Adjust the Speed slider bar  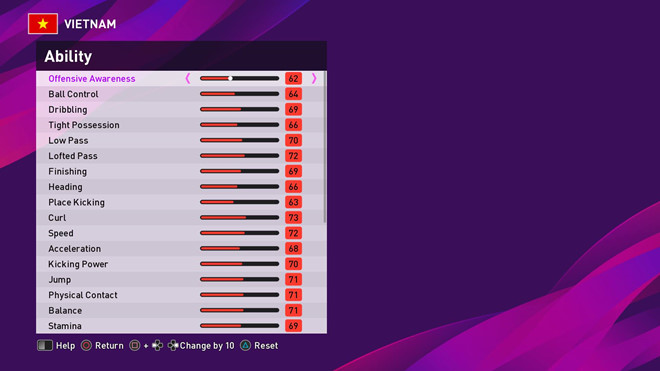click(240, 233)
